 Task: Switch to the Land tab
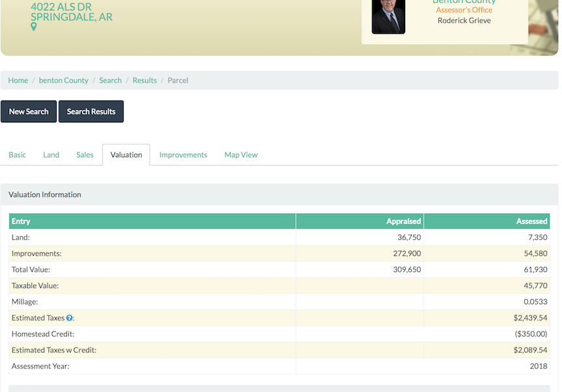51,155
